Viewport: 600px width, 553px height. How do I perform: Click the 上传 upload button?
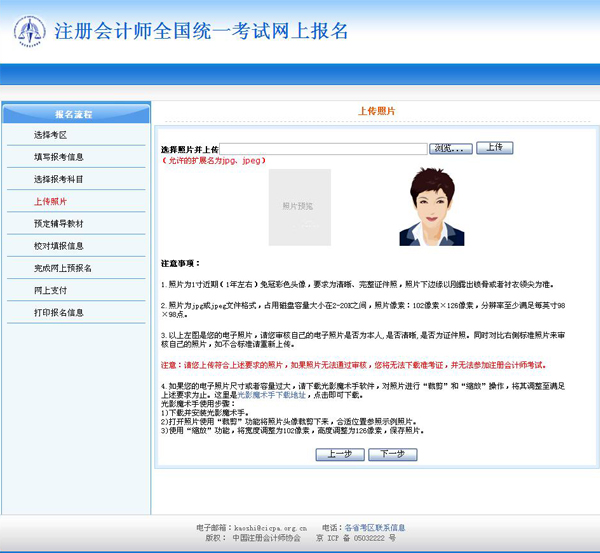pyautogui.click(x=494, y=148)
